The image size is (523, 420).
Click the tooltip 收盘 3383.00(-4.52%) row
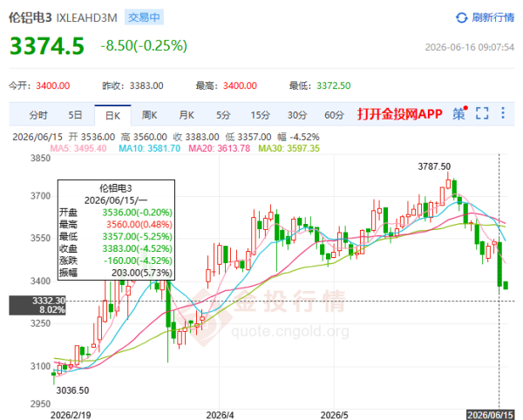[x=116, y=248]
